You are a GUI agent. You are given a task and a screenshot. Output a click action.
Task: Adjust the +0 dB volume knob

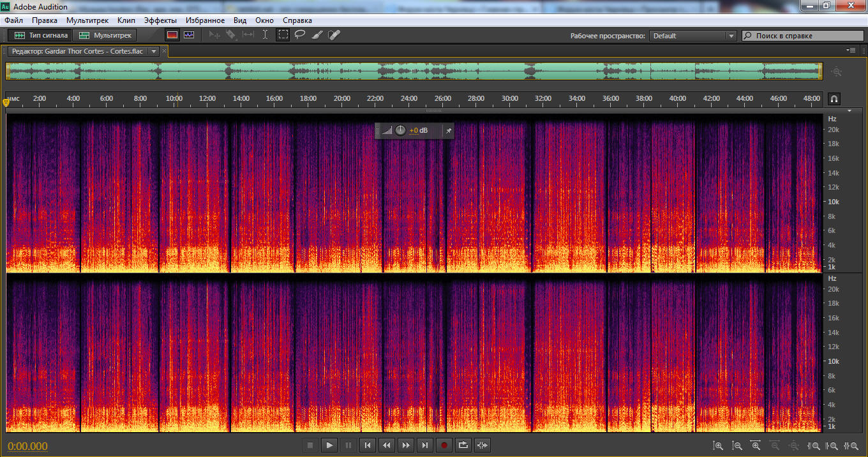pyautogui.click(x=400, y=130)
